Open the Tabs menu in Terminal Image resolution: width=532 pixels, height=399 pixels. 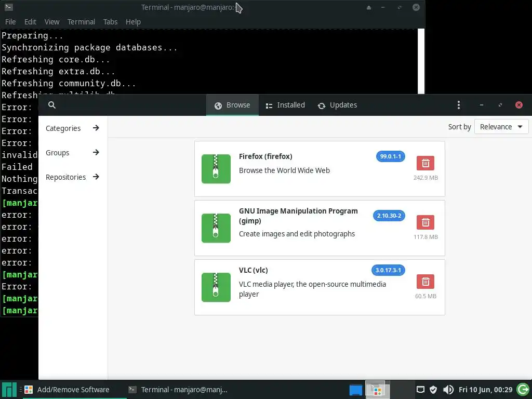[110, 22]
